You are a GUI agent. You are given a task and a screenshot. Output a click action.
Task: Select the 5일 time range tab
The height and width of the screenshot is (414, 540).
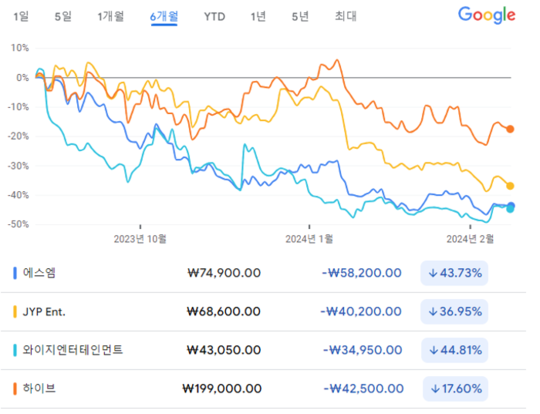(63, 16)
